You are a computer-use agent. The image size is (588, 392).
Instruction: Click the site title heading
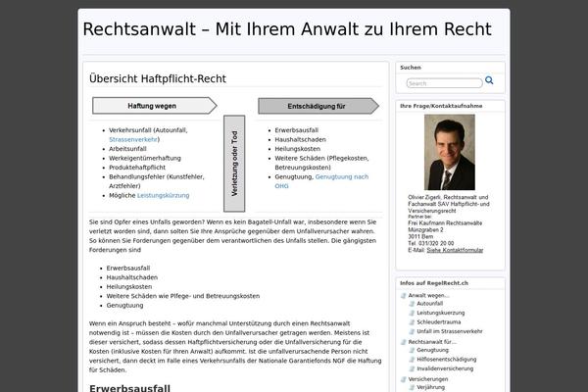(x=287, y=29)
